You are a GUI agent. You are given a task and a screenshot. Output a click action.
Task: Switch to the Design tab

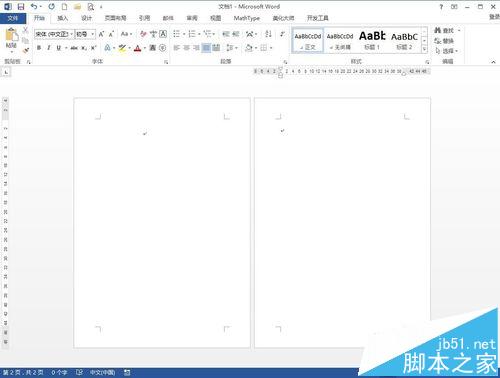click(86, 18)
